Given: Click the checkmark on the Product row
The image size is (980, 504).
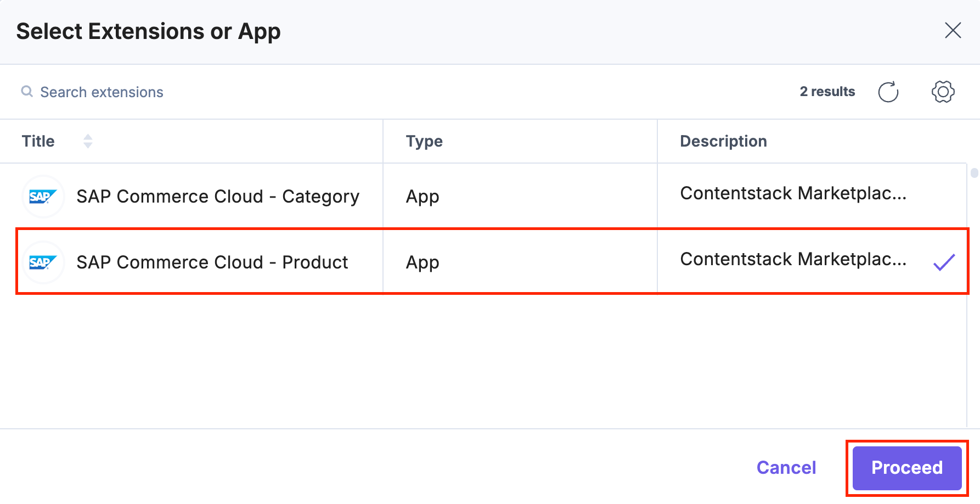Looking at the screenshot, I should coord(944,262).
